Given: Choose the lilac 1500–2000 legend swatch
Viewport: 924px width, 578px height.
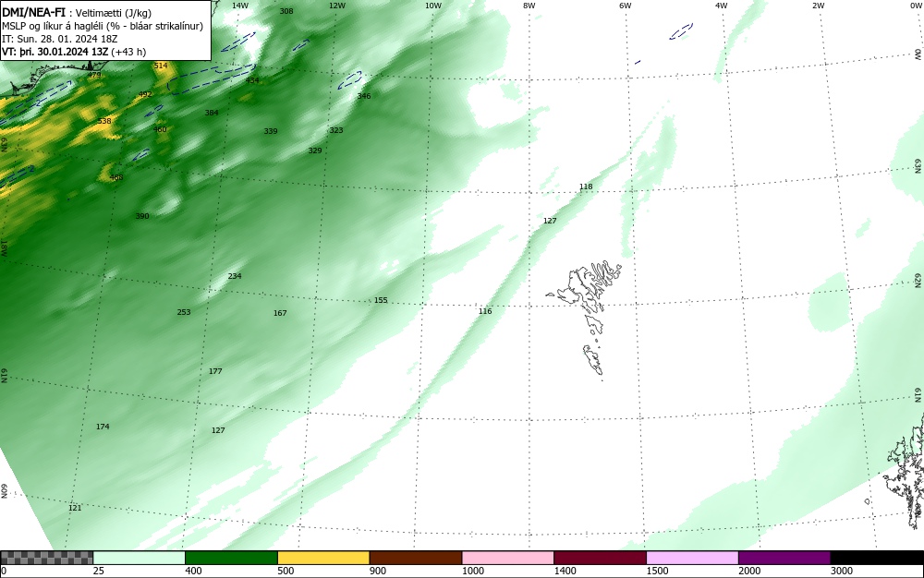Looking at the screenshot, I should 692,558.
